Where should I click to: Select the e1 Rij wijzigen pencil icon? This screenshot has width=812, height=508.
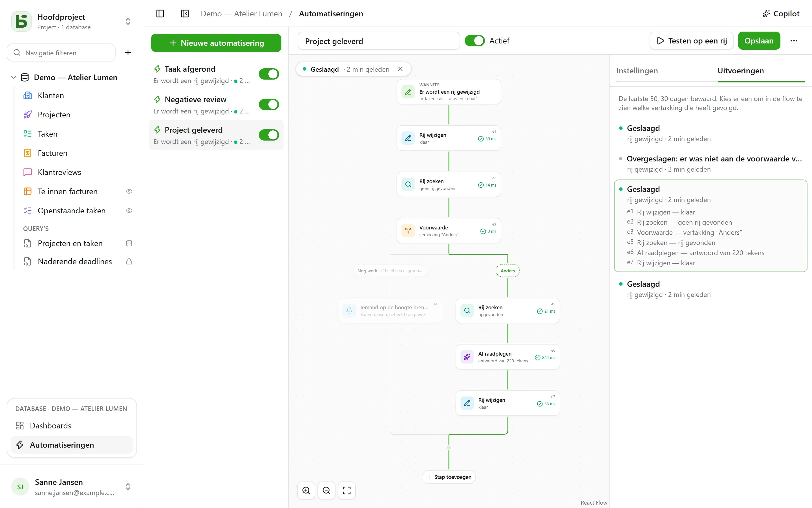tap(408, 138)
